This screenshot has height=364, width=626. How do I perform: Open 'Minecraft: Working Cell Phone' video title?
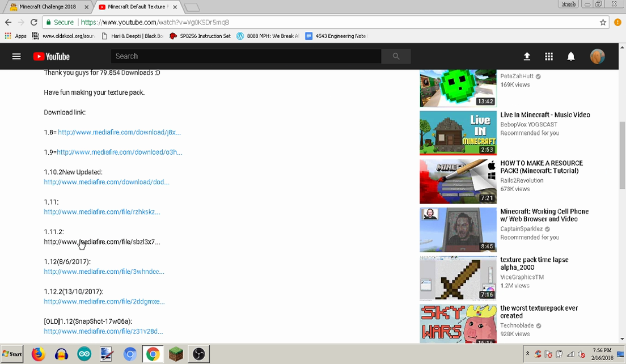click(x=544, y=215)
